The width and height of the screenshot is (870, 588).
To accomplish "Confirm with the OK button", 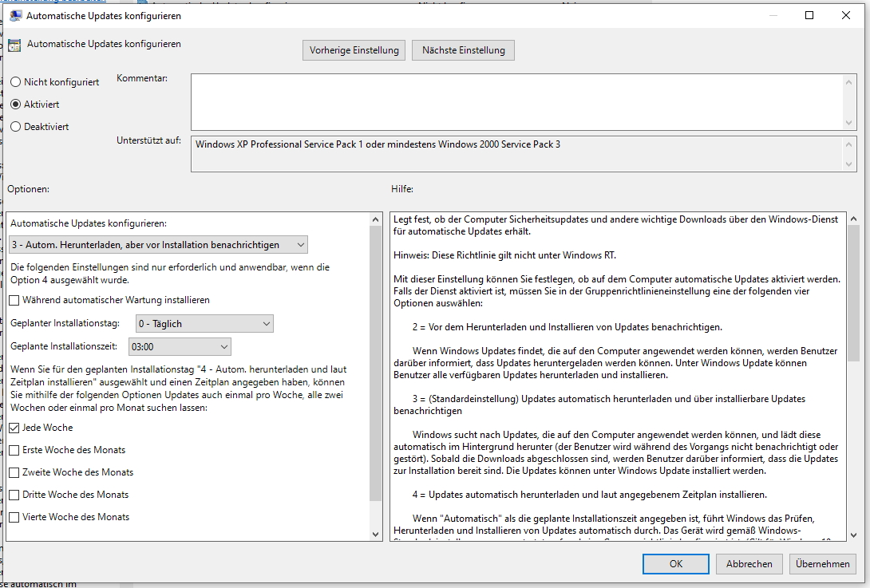I will [676, 563].
